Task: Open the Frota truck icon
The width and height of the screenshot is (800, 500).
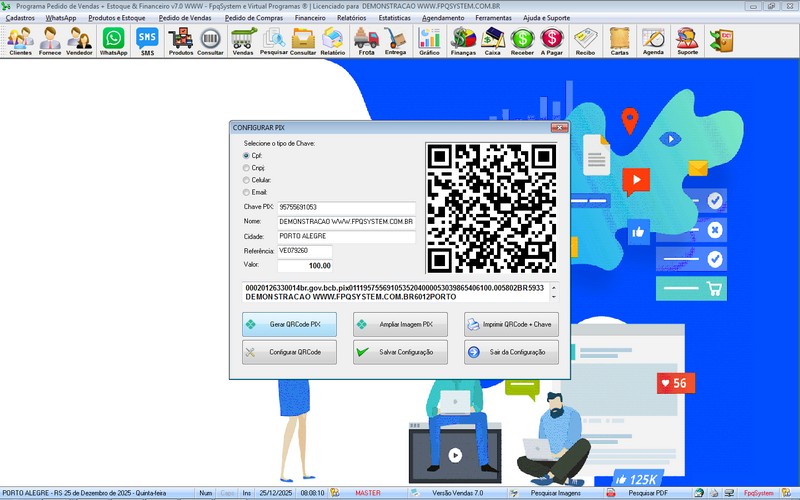Action: [366, 41]
